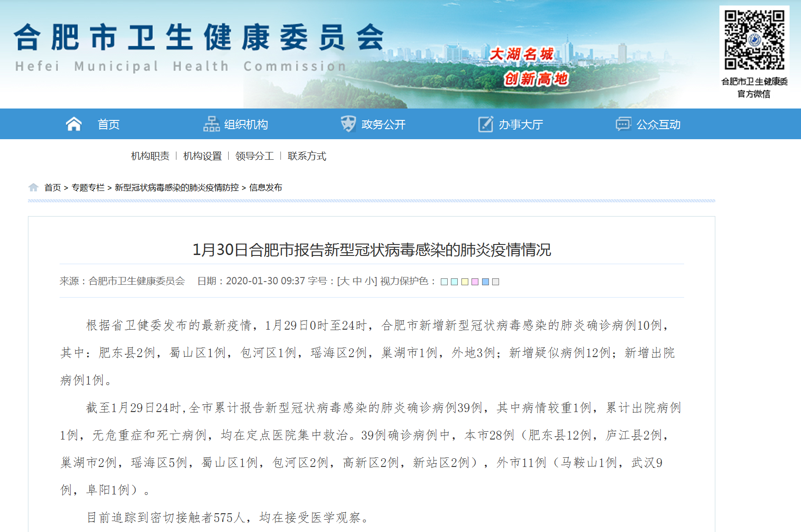
Task: Set font size to 中 (medium)
Action: 357,281
